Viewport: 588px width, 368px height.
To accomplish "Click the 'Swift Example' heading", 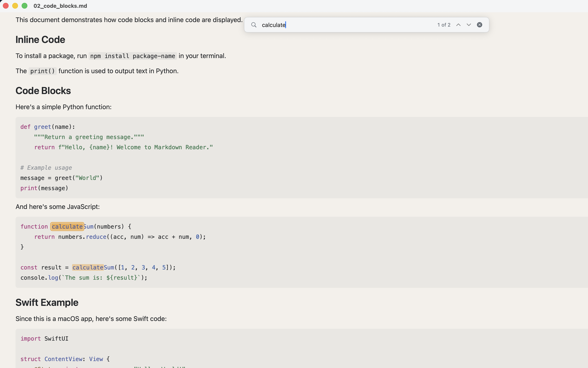I will (x=47, y=303).
